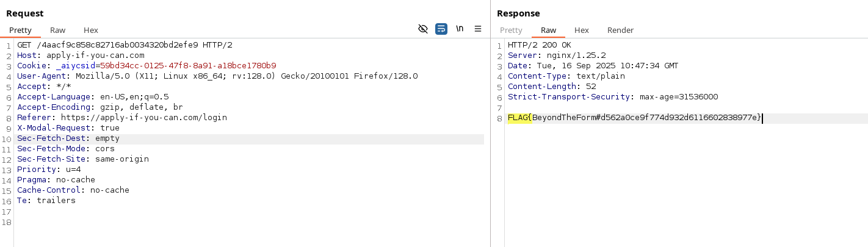Click the Referer URL in the request

[143, 118]
